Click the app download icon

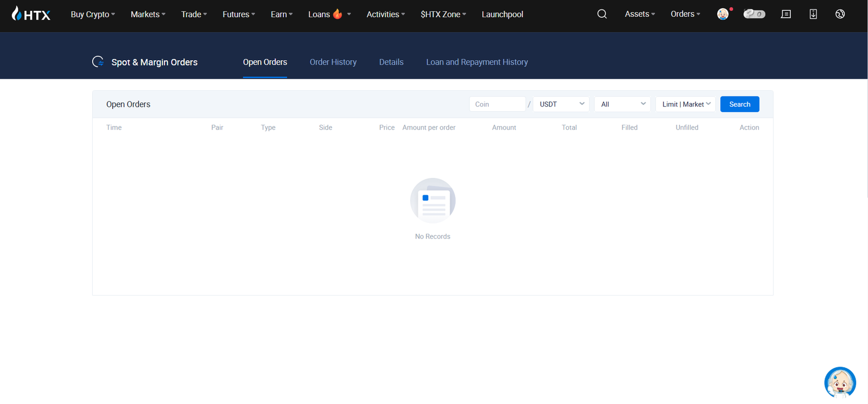813,14
